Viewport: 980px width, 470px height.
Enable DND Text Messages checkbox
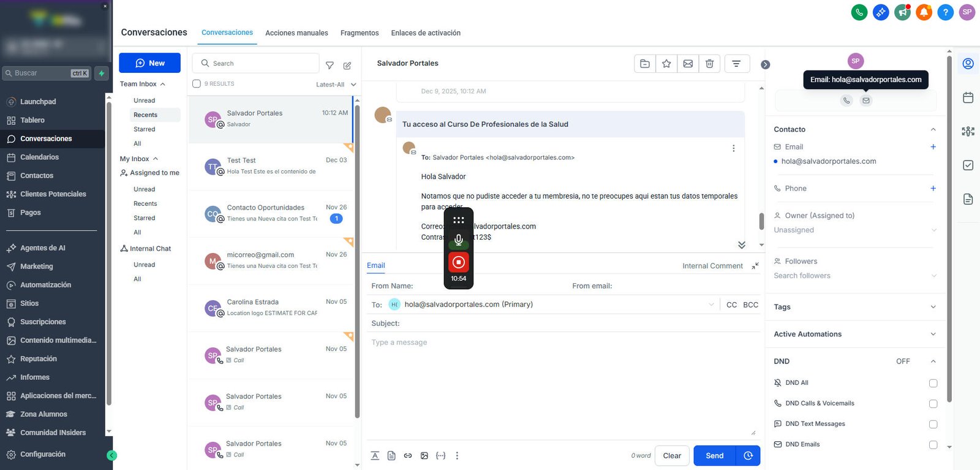click(933, 424)
